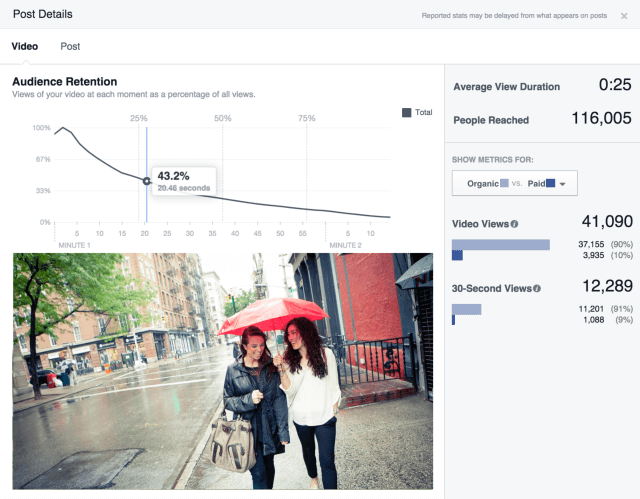Click the Average View Duration value 0:25

614,86
